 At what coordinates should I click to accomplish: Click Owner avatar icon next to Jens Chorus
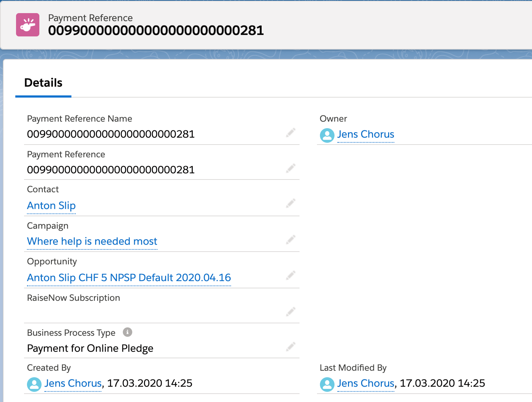327,135
